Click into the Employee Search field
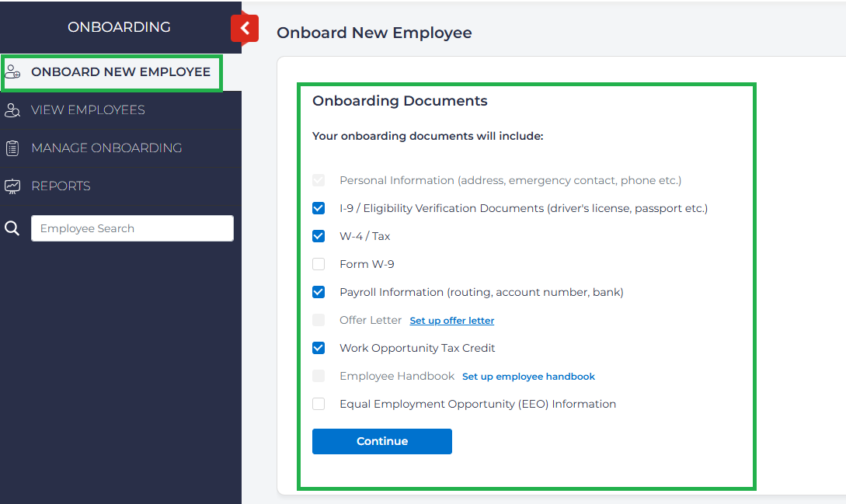Viewport: 846px width, 504px height. coord(132,228)
